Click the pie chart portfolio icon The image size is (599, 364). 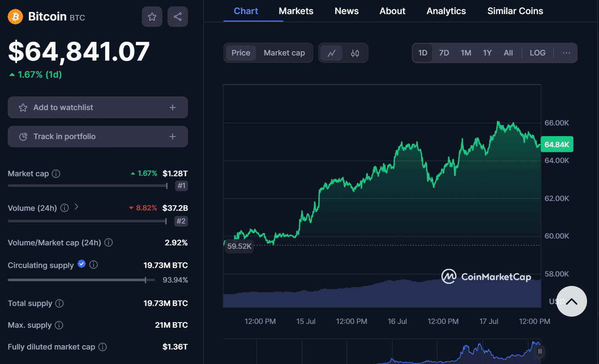coord(23,137)
